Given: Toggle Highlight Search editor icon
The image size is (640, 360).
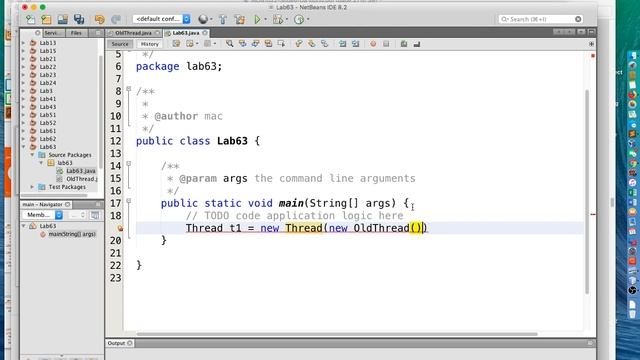Looking at the screenshot, I should click(x=268, y=44).
